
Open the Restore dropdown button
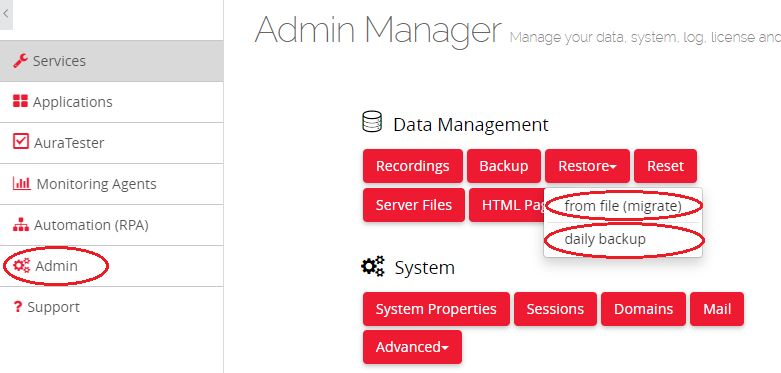pos(587,166)
